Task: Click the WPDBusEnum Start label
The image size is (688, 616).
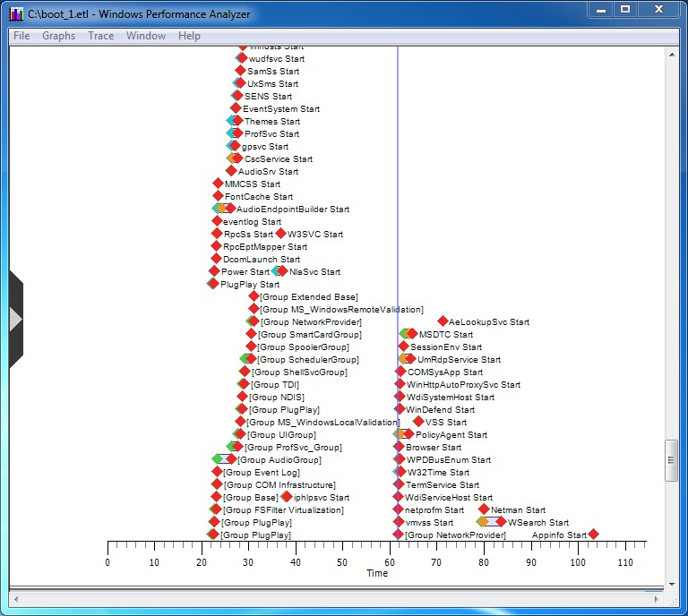Action: click(x=449, y=460)
